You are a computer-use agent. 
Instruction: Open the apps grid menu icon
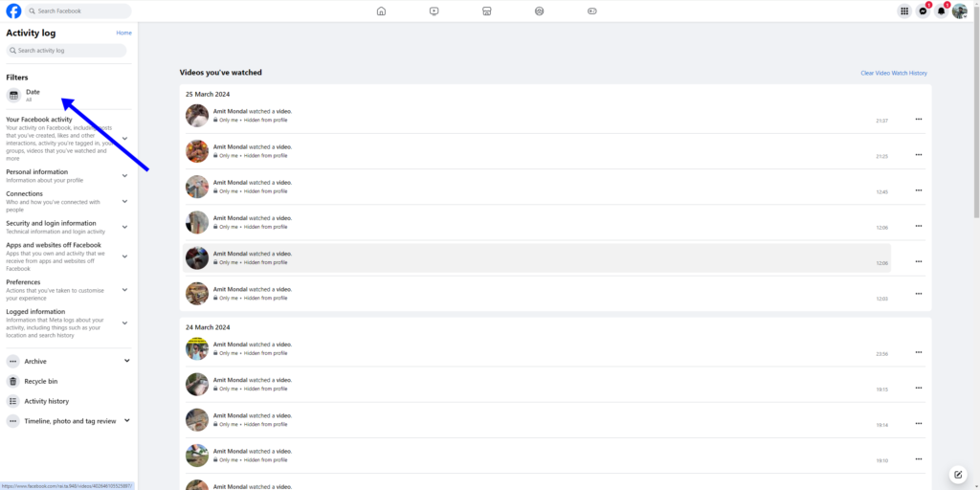[x=904, y=11]
